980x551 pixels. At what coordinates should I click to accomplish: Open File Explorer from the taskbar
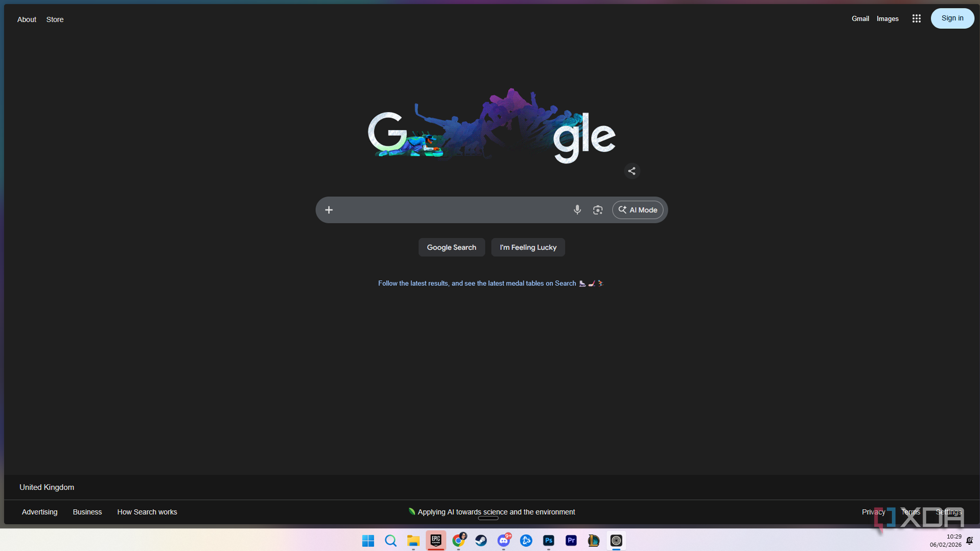tap(413, 540)
